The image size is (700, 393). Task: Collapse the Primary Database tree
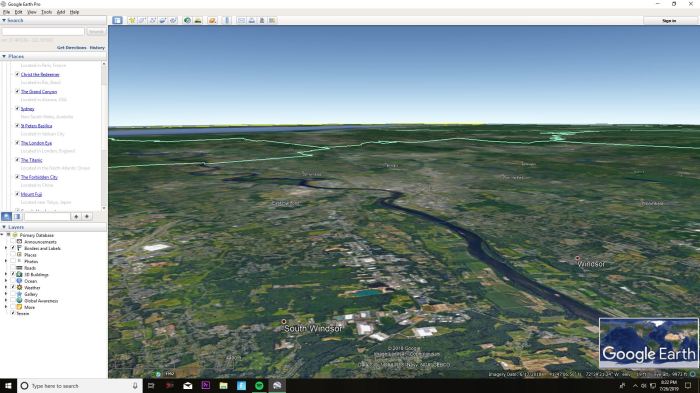2,235
